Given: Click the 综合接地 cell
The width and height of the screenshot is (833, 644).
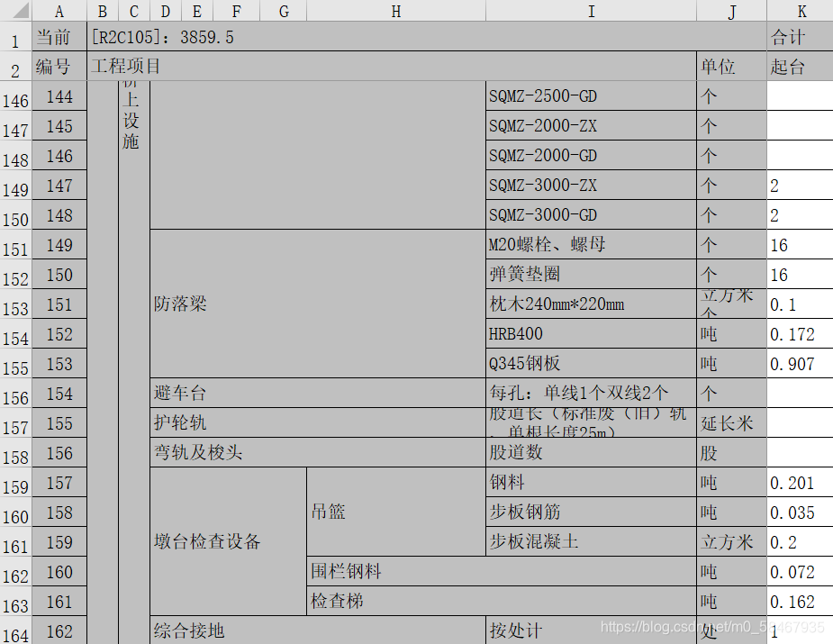Looking at the screenshot, I should pyautogui.click(x=318, y=630).
